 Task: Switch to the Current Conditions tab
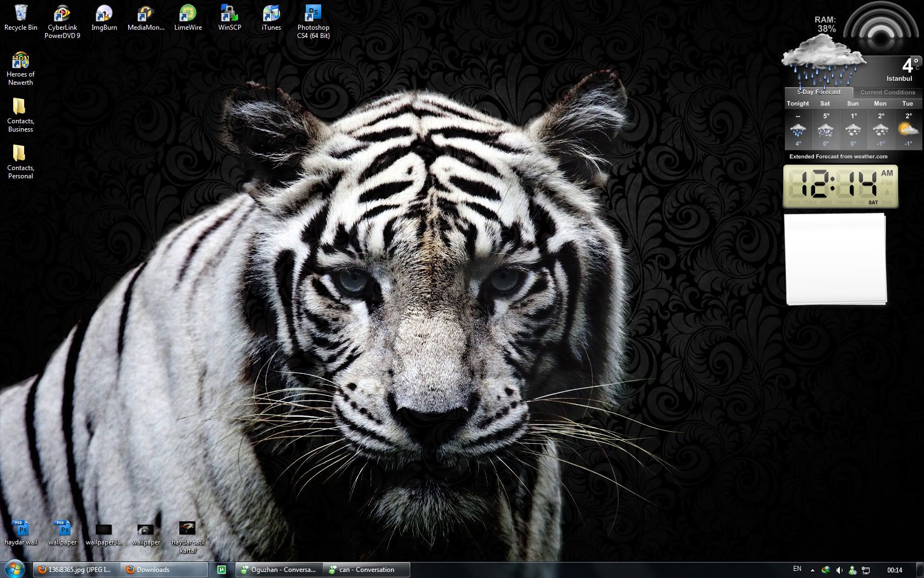(x=887, y=92)
